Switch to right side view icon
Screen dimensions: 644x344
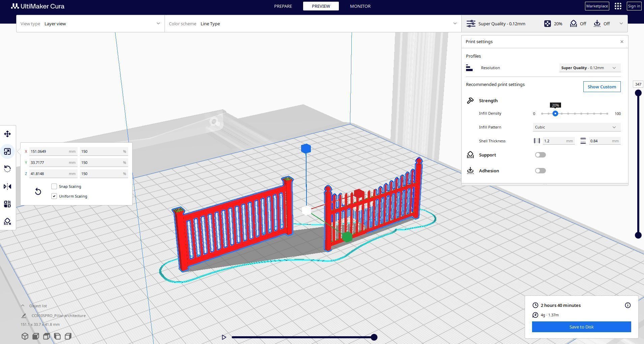click(x=68, y=336)
